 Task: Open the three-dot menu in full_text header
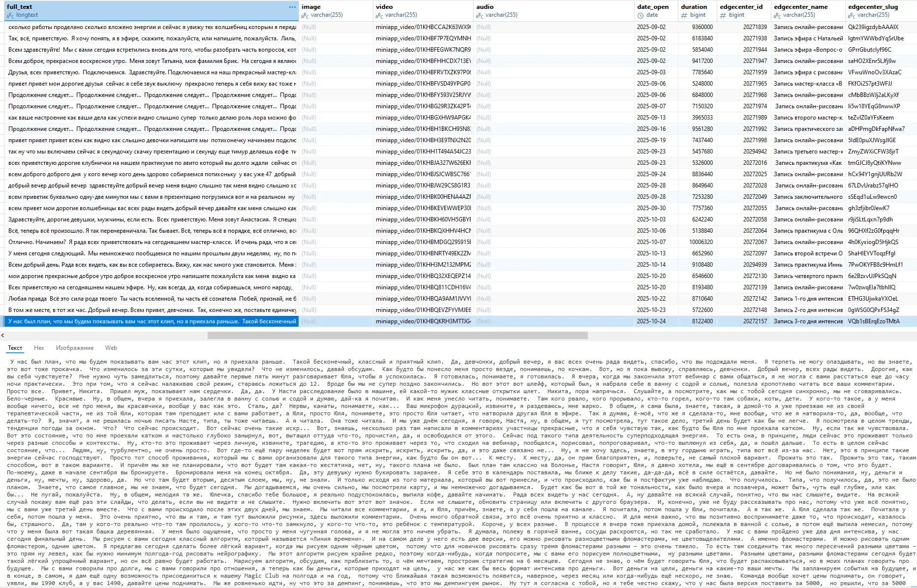tap(292, 7)
